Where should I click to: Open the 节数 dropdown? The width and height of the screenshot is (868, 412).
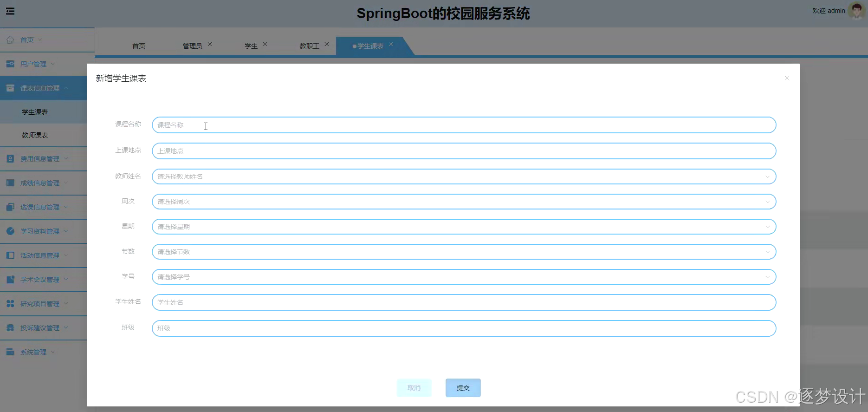[464, 252]
